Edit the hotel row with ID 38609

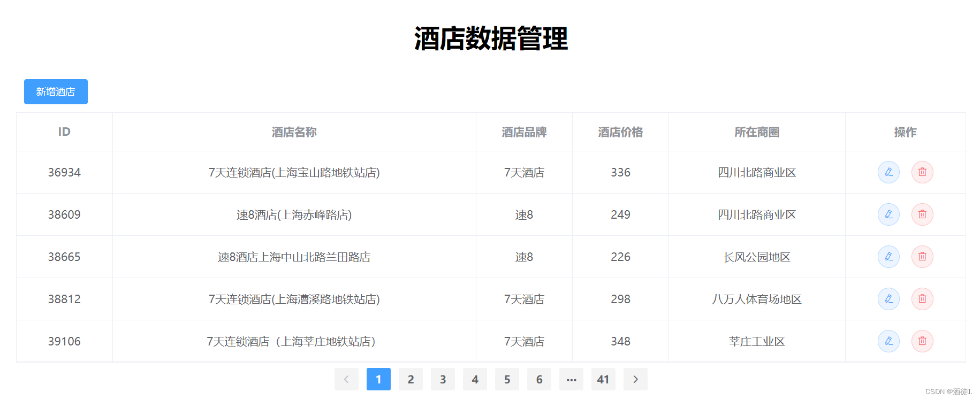coord(888,214)
